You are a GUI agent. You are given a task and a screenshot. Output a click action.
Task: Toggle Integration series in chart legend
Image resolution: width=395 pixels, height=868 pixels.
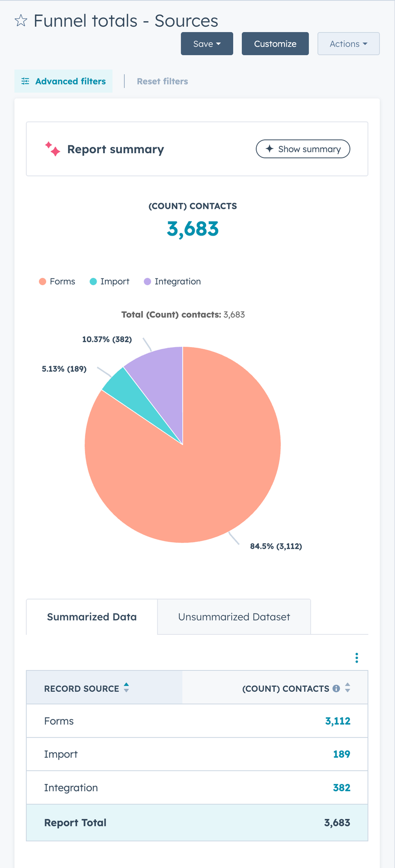tap(172, 282)
